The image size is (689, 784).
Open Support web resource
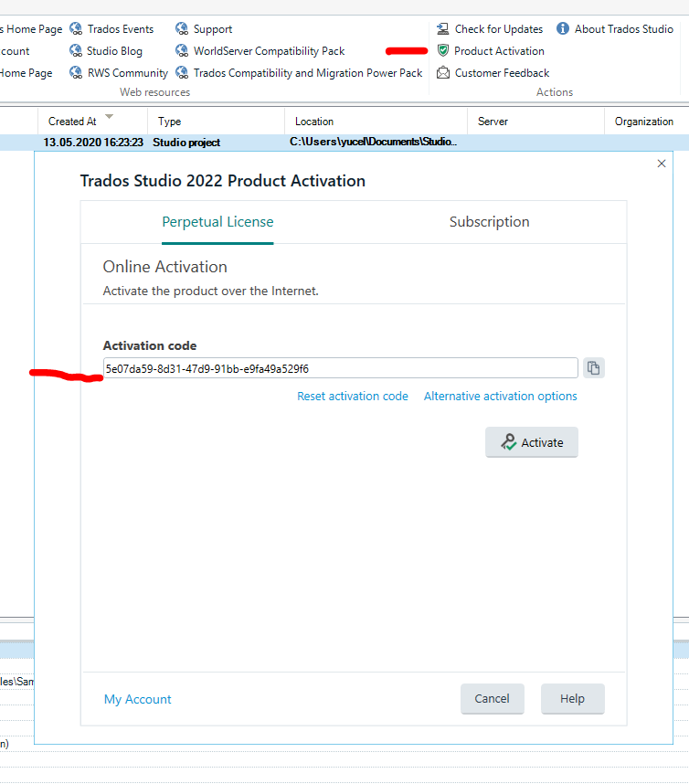pos(213,29)
